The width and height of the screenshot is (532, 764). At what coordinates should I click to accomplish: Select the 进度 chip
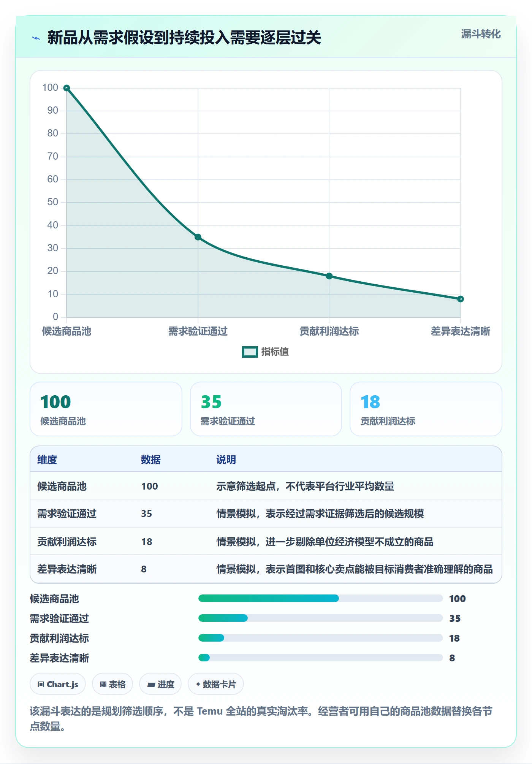click(160, 684)
